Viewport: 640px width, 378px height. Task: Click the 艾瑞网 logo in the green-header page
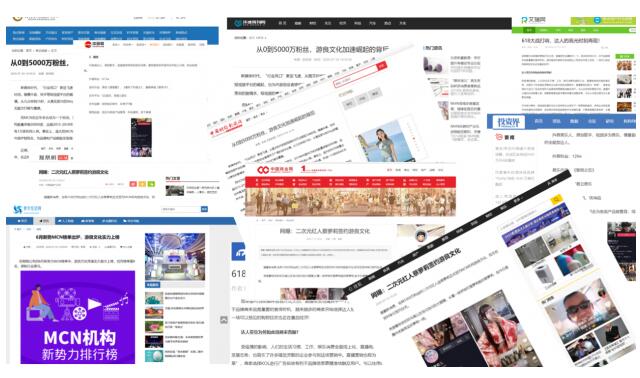point(533,20)
